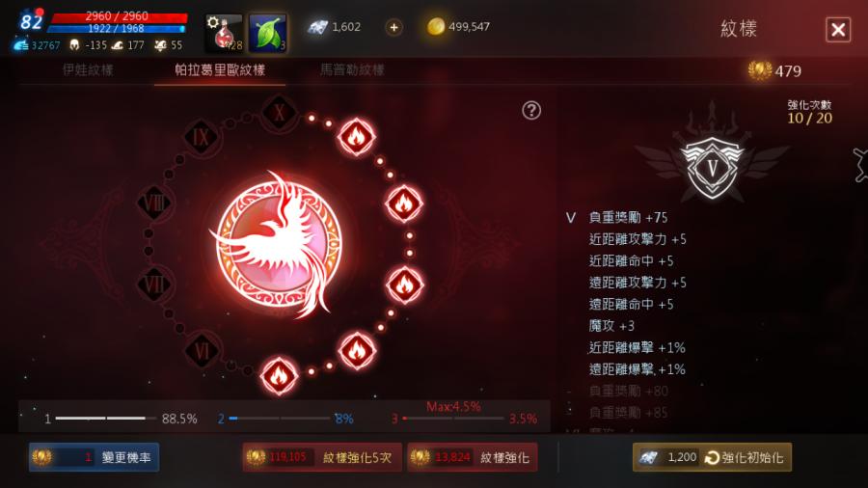
Task: Select the dark rune node IX
Action: [201, 137]
